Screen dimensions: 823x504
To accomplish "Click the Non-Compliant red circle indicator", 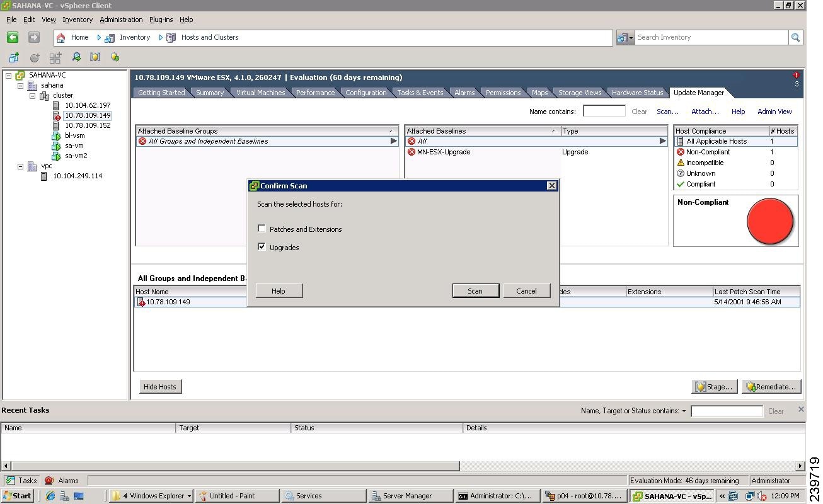I will (769, 221).
